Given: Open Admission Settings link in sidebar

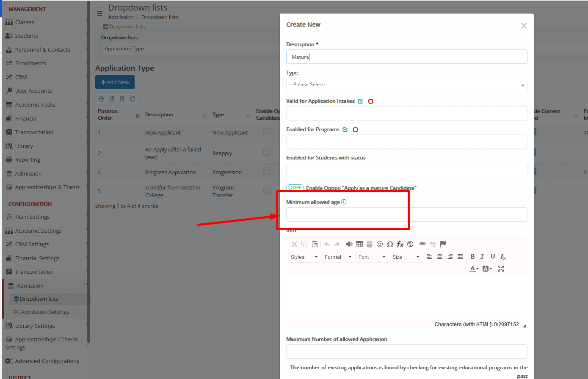Looking at the screenshot, I should tap(45, 312).
